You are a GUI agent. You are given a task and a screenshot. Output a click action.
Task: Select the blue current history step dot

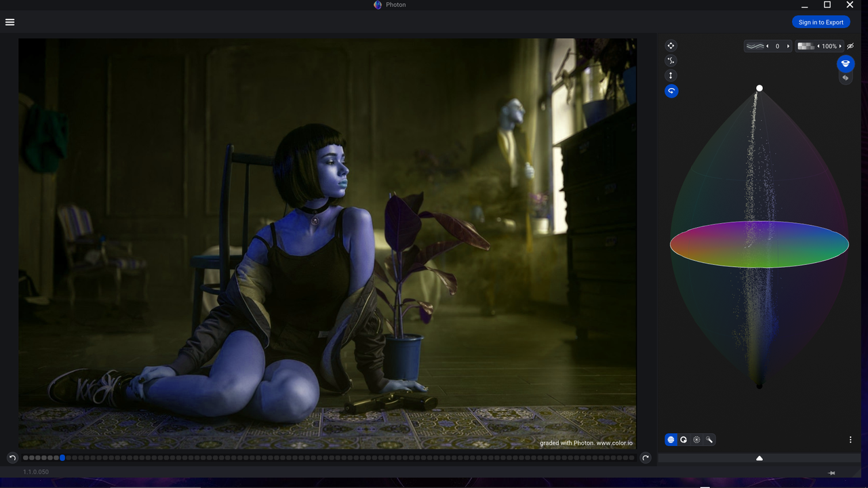[x=62, y=458]
